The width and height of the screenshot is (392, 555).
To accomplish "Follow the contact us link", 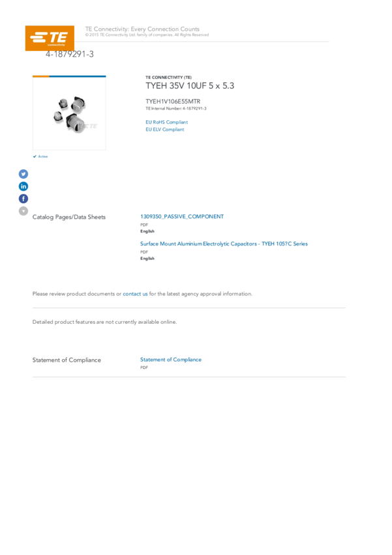I will pyautogui.click(x=135, y=294).
